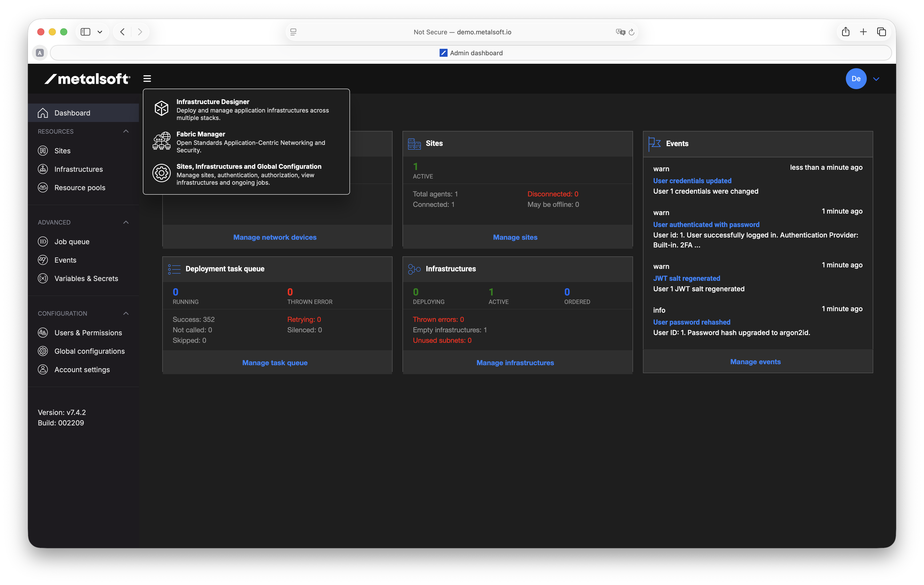Collapse the RESOURCES section chevron
Viewport: 924px width, 585px height.
point(126,131)
